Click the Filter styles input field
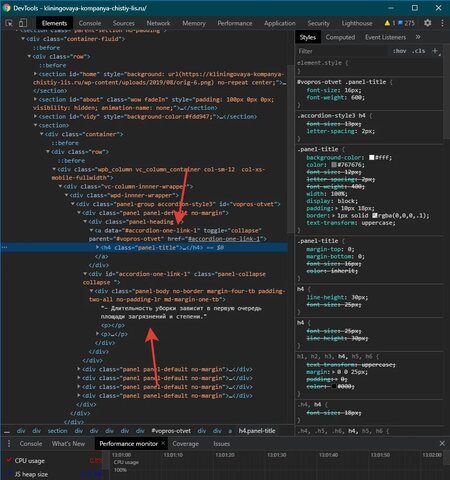The height and width of the screenshot is (480, 450). point(343,51)
